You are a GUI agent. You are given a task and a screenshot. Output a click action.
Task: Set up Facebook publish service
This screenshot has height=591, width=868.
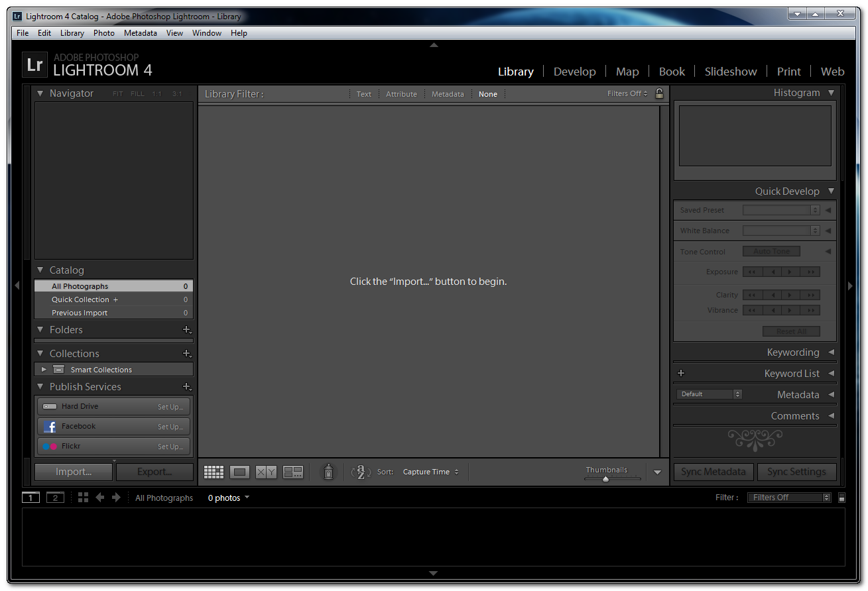[x=170, y=427]
